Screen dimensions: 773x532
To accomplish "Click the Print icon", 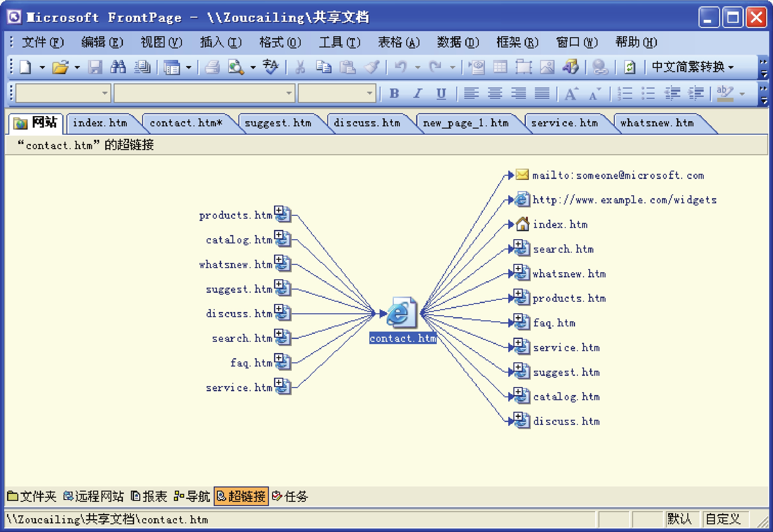I will tap(212, 67).
